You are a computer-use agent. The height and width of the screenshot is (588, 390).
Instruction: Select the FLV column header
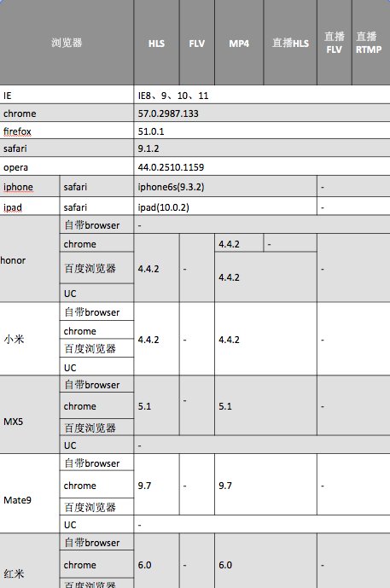(197, 43)
